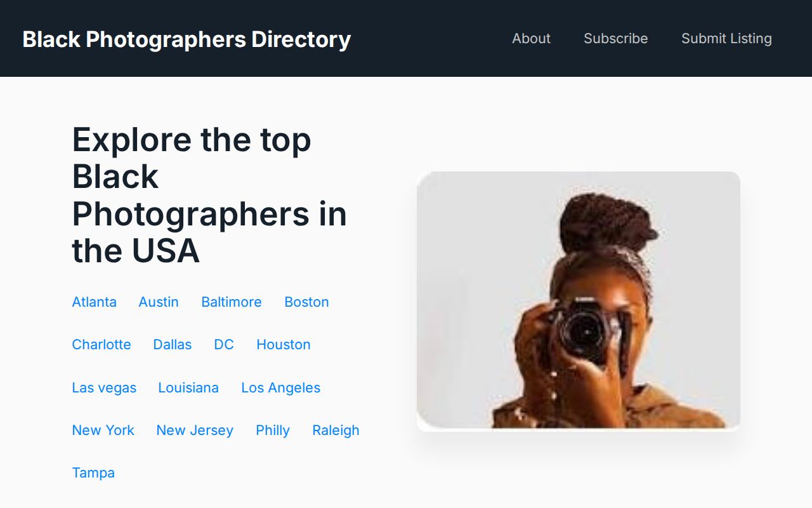The height and width of the screenshot is (508, 812).
Task: Browse New York photographers
Action: tap(103, 430)
